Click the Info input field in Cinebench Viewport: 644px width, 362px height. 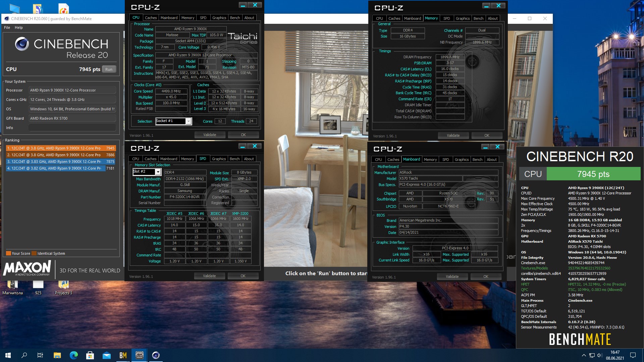[72, 128]
